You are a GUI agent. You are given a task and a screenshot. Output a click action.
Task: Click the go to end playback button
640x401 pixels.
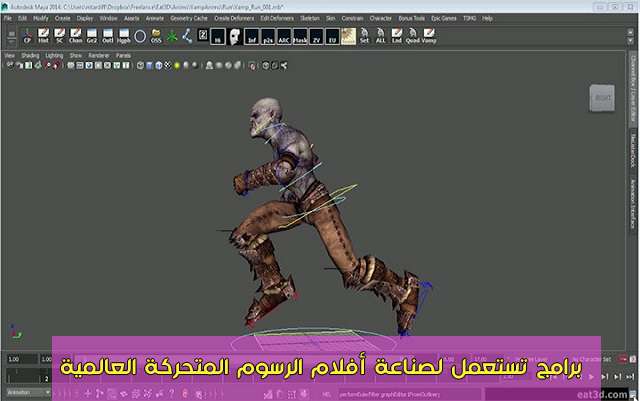(x=630, y=376)
